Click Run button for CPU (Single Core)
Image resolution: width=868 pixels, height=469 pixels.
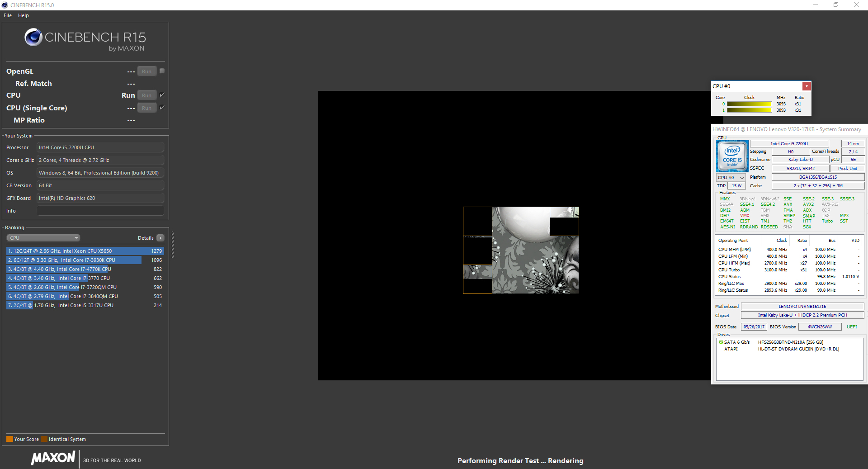point(147,108)
